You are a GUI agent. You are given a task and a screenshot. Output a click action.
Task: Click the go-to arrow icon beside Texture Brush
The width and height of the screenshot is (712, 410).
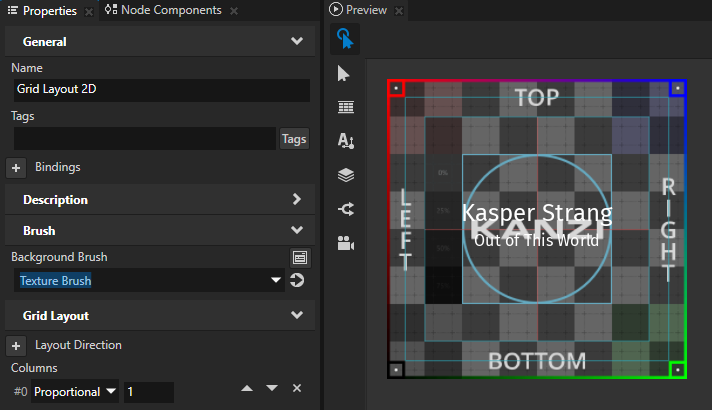(x=297, y=281)
